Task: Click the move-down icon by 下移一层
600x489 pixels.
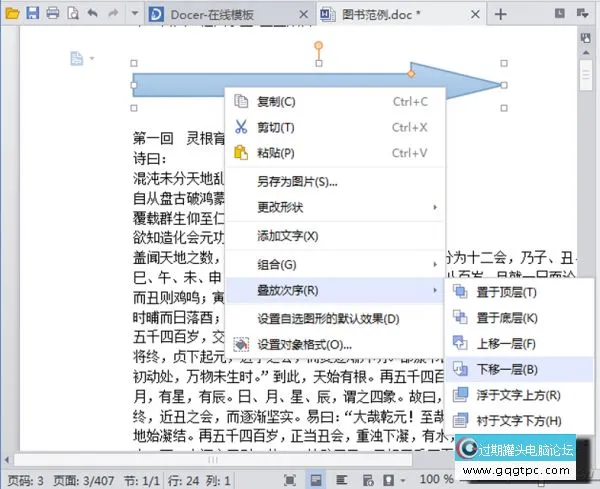Action: pyautogui.click(x=460, y=369)
